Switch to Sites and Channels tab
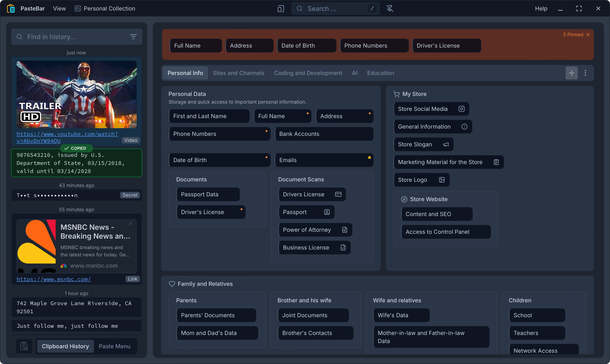The image size is (610, 364). click(238, 73)
